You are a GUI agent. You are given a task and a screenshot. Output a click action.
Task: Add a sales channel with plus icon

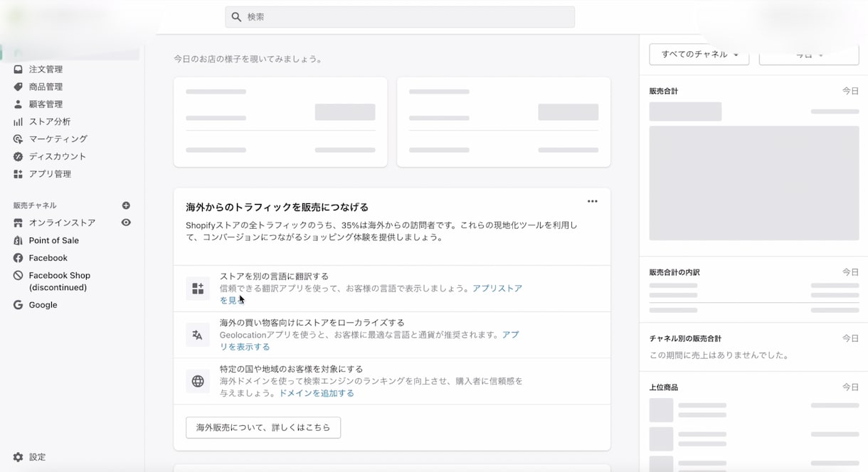pos(126,205)
